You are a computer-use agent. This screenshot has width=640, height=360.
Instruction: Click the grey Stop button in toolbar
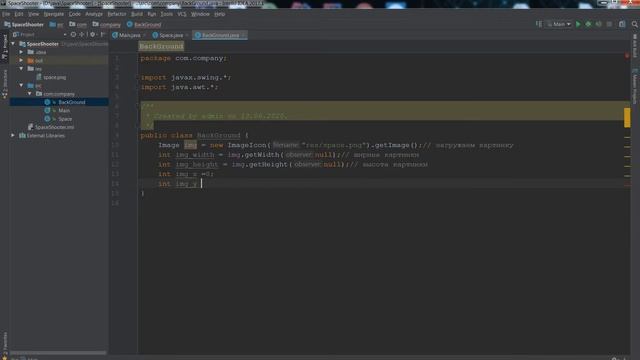point(609,24)
